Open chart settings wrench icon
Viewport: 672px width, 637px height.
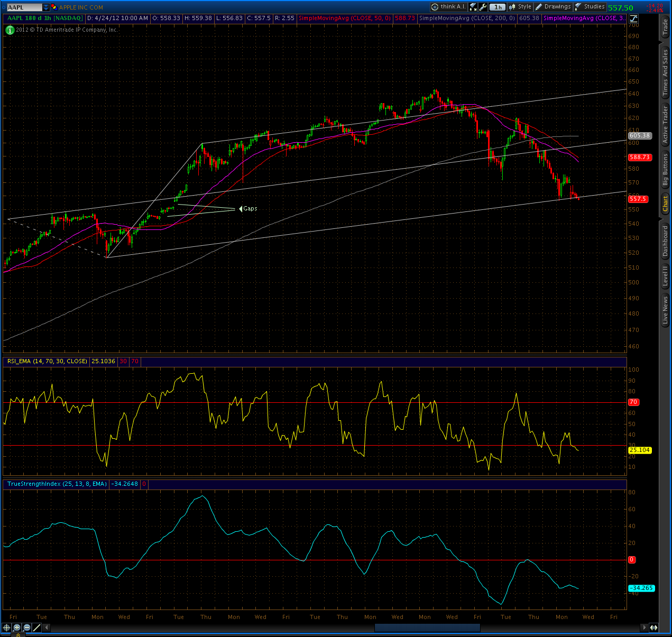483,7
